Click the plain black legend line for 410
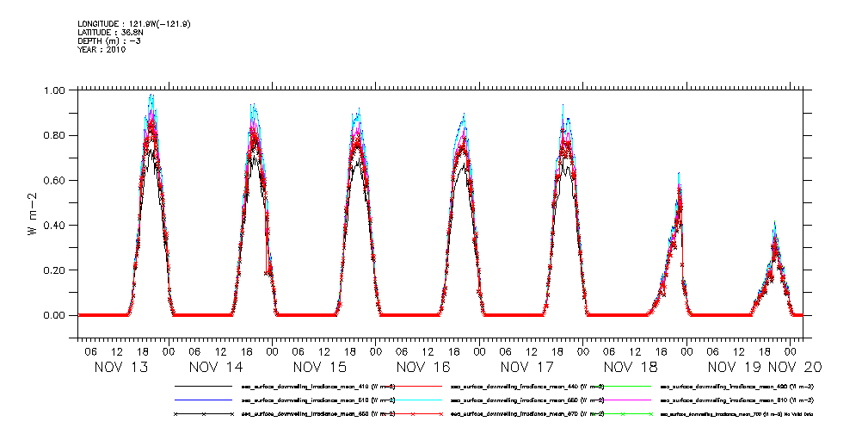 203,385
